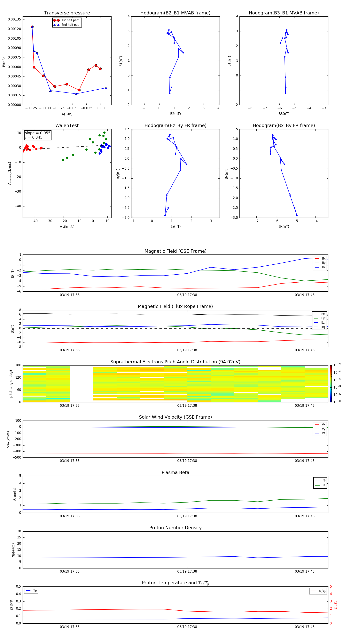Viewport: 351px width, 644px height.
Task: Click the 'Proton Number Density' title
Action: point(175,528)
